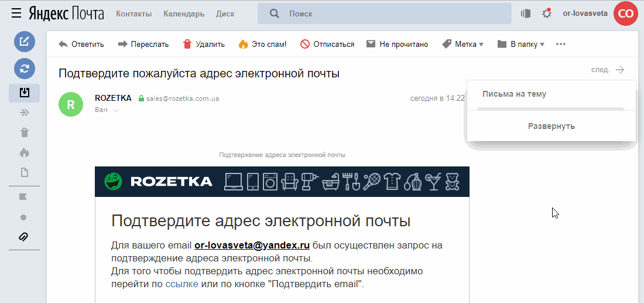Click Отписаться to unsubscribe
The height and width of the screenshot is (303, 644).
tap(327, 44)
